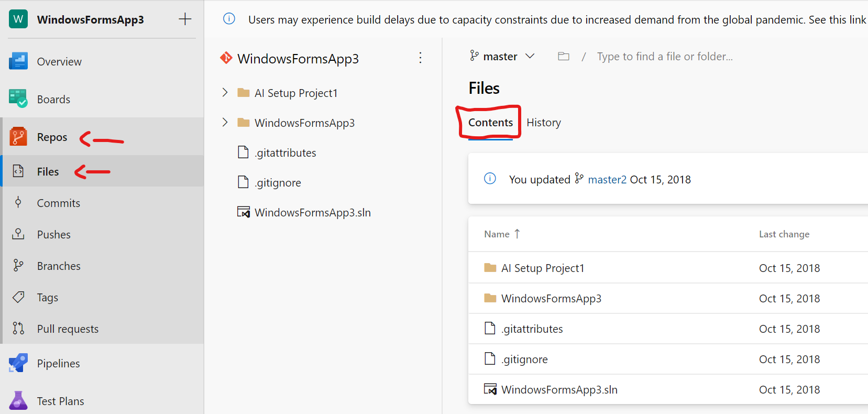Image resolution: width=868 pixels, height=414 pixels.
Task: Click the info icon in notification banner
Action: click(x=229, y=19)
